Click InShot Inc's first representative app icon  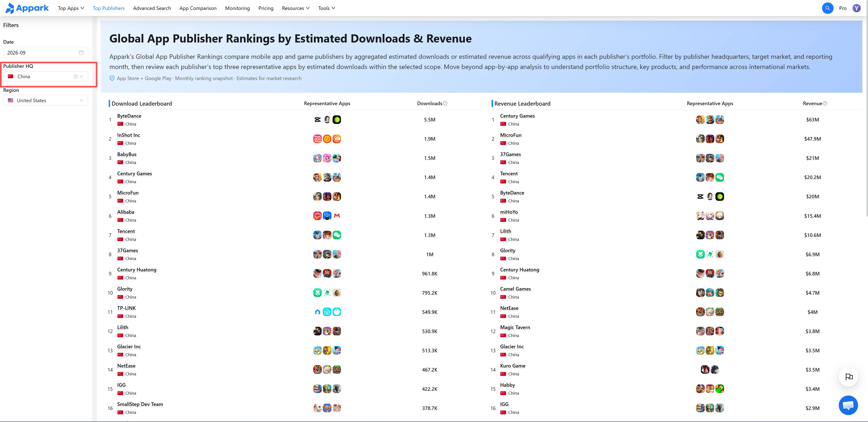pos(317,139)
